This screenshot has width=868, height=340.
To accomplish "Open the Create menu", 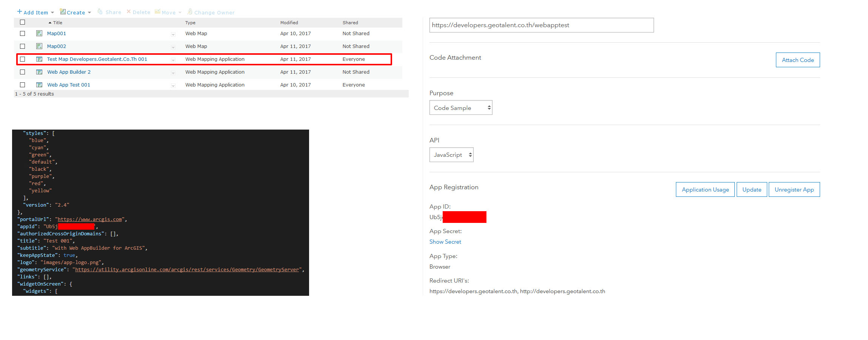I will tap(75, 12).
